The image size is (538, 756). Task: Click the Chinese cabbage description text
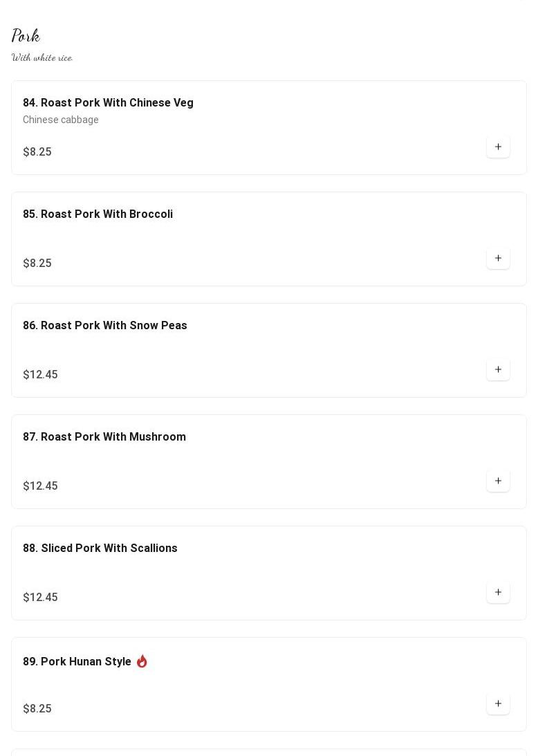coord(61,120)
